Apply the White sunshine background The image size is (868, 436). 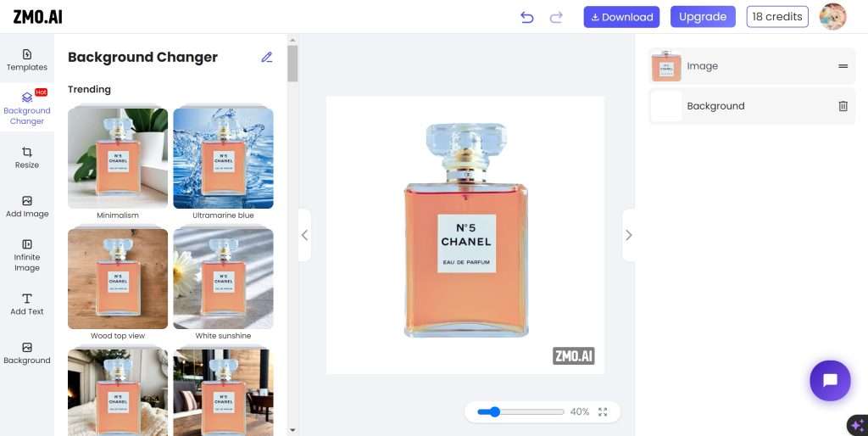pyautogui.click(x=223, y=279)
